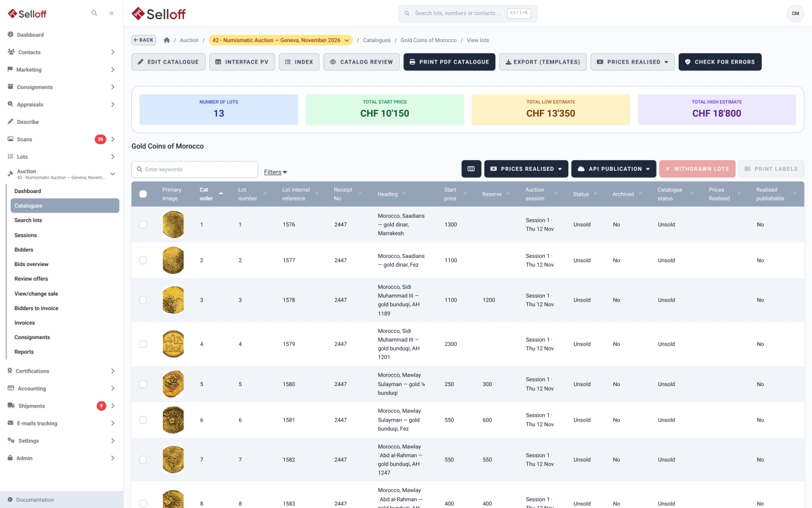This screenshot has width=812, height=508.
Task: Select Bidders to invoice menu item
Action: [36, 308]
